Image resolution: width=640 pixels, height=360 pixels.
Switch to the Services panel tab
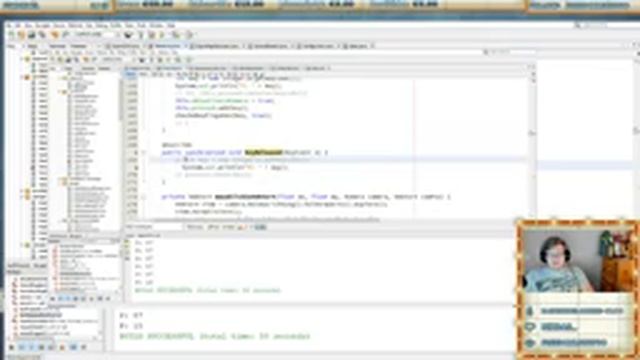[58, 46]
